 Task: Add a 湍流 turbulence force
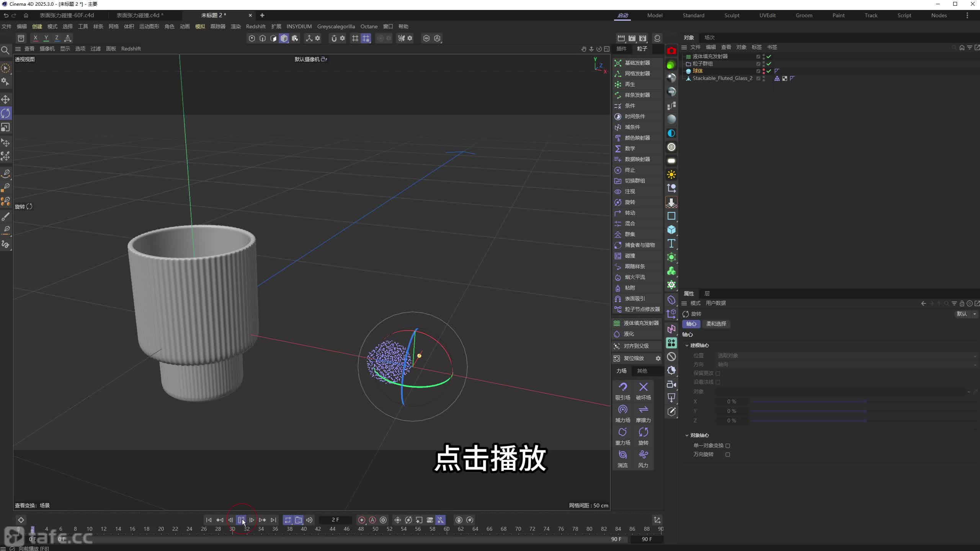coord(622,459)
